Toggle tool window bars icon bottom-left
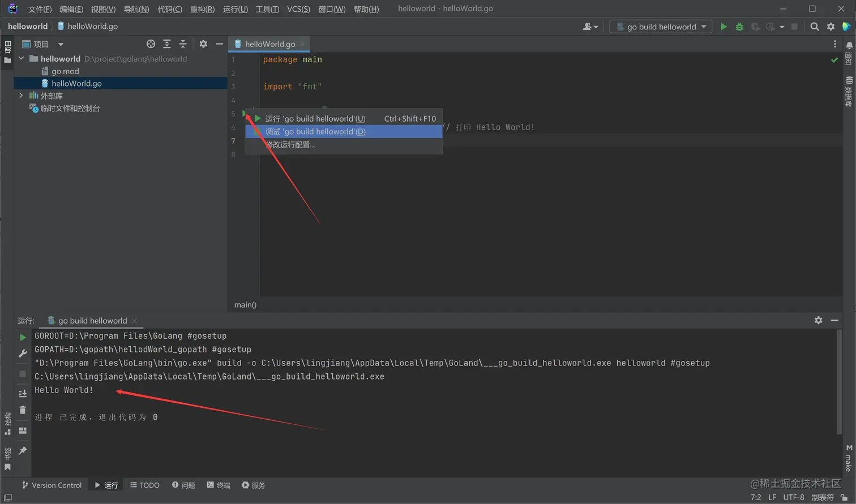The height and width of the screenshot is (504, 856). pos(7,498)
